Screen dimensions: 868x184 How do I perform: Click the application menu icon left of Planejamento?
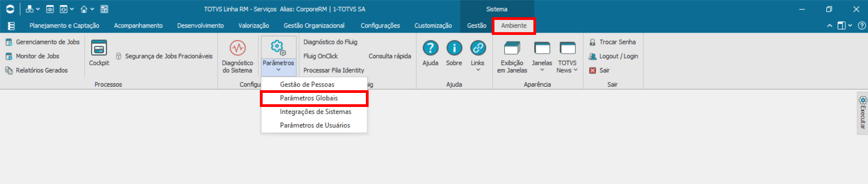pos(11,26)
